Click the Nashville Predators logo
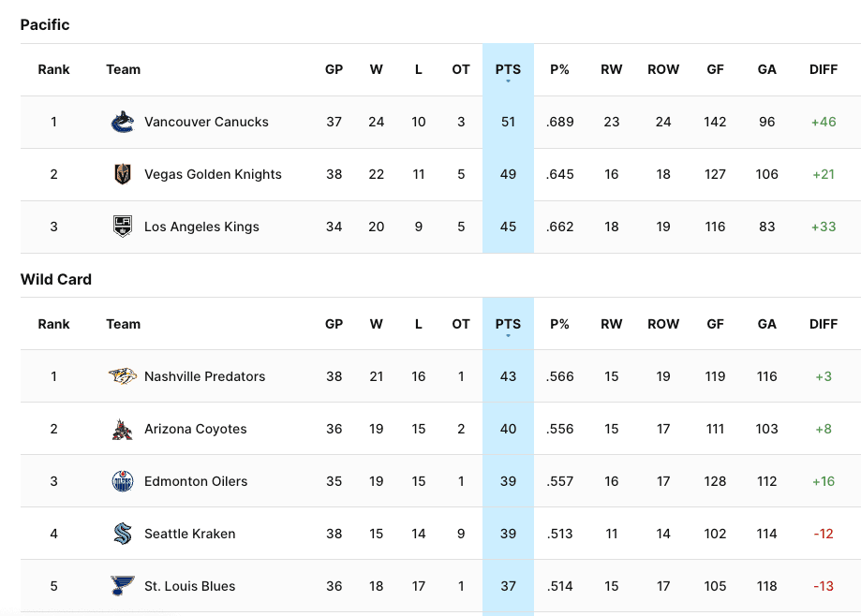 click(123, 376)
